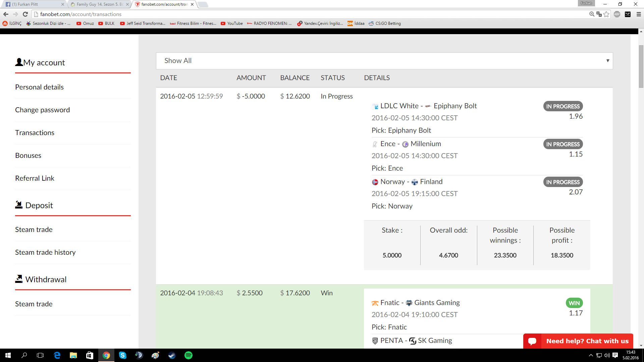This screenshot has width=644, height=362.
Task: Reload the fanobet transactions page
Action: pyautogui.click(x=25, y=14)
